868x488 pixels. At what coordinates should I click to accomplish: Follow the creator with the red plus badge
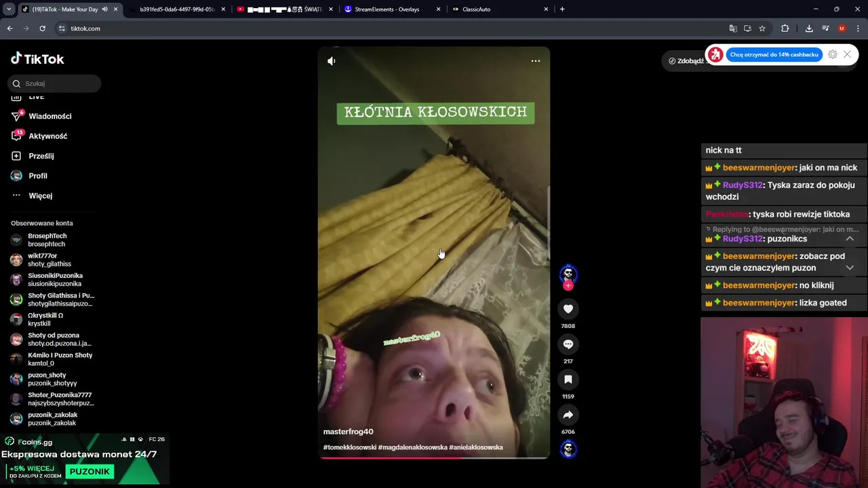coord(568,285)
